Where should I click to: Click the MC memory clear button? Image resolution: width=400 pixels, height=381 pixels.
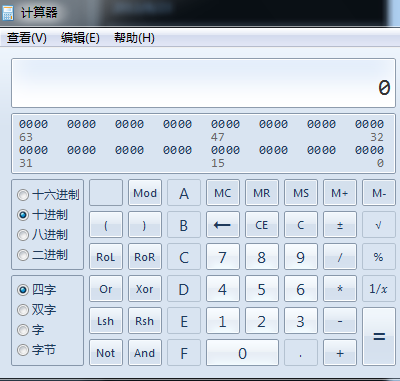point(223,193)
